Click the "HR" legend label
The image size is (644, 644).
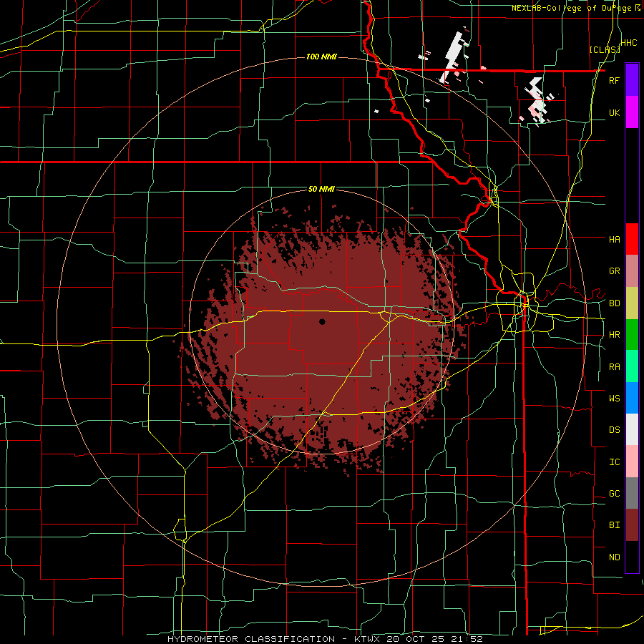[615, 335]
